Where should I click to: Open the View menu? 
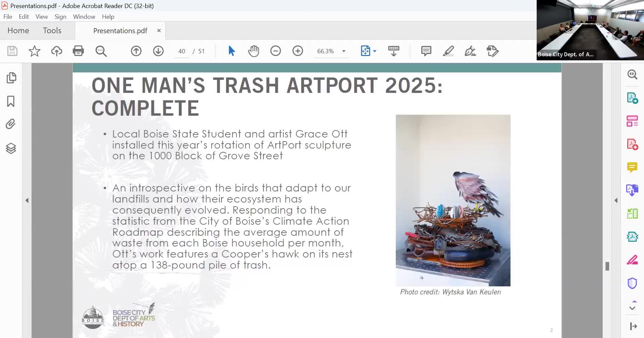[42, 16]
